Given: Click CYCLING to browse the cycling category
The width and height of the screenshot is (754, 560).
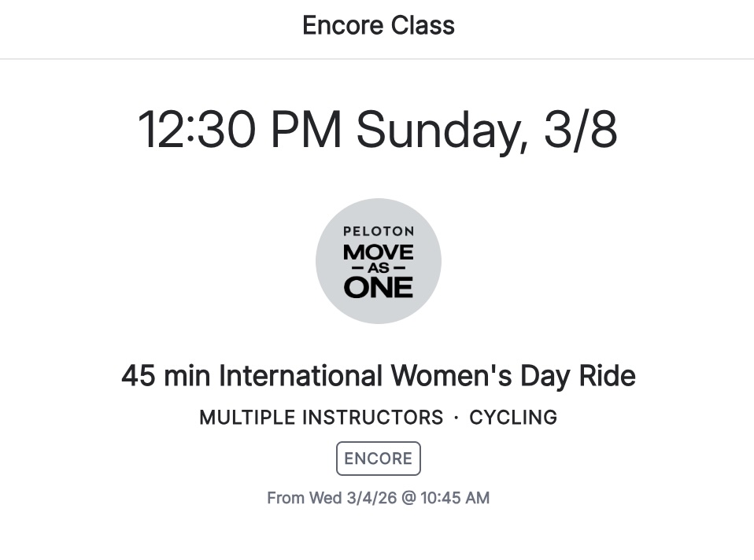Looking at the screenshot, I should pos(513,418).
